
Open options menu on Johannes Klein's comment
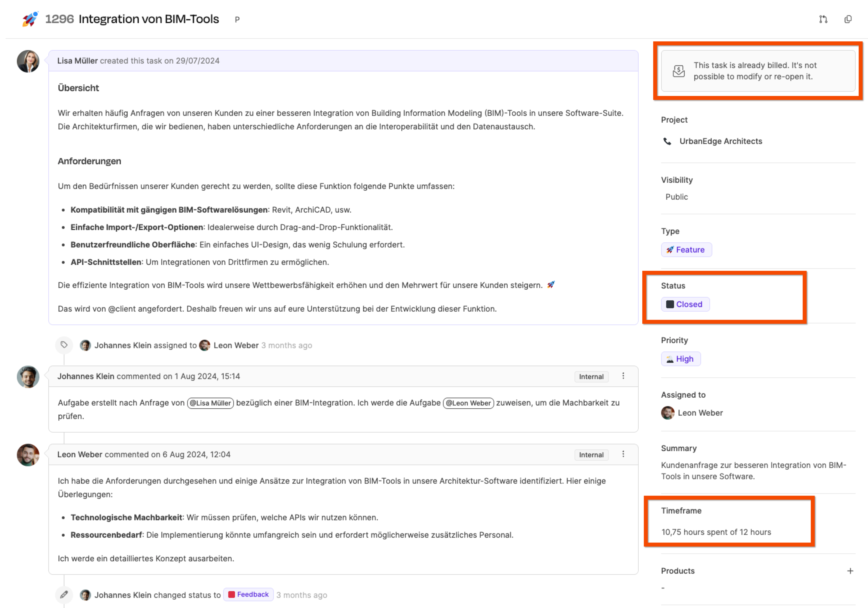click(x=623, y=376)
